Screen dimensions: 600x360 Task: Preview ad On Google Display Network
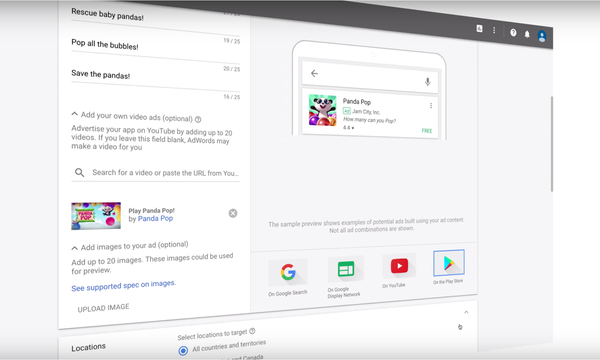345,277
